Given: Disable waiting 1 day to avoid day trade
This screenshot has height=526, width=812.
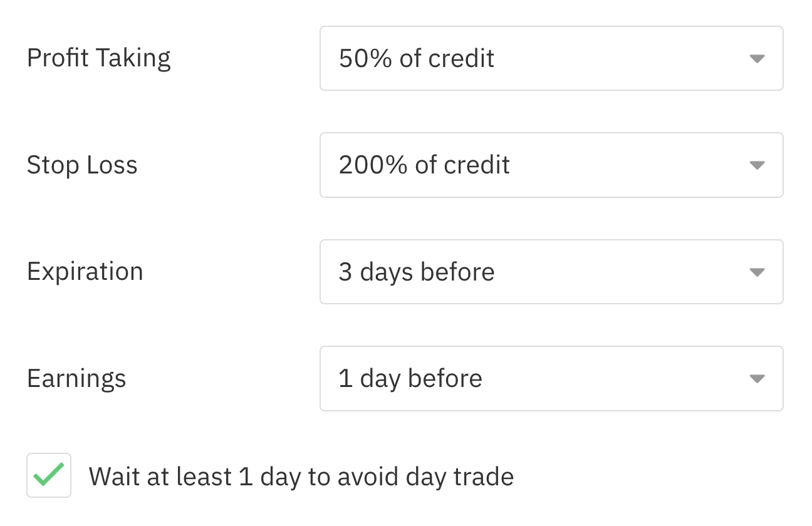Looking at the screenshot, I should 49,475.
